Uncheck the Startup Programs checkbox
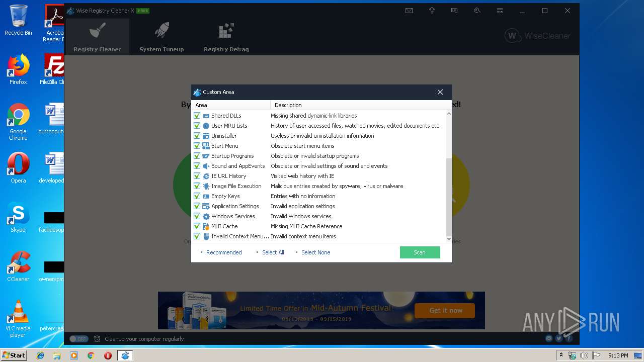644x362 pixels. click(197, 156)
